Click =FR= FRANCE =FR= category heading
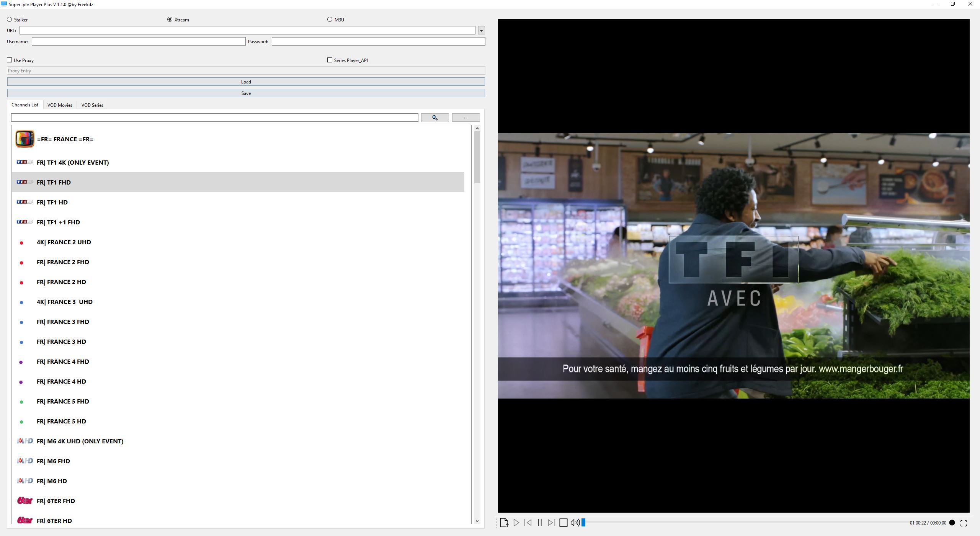This screenshot has width=980, height=536. point(65,139)
